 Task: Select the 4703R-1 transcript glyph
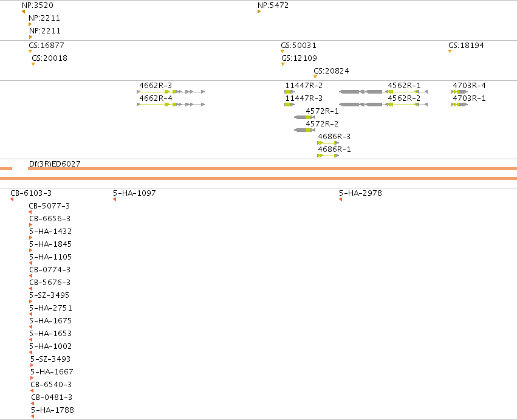(x=460, y=105)
